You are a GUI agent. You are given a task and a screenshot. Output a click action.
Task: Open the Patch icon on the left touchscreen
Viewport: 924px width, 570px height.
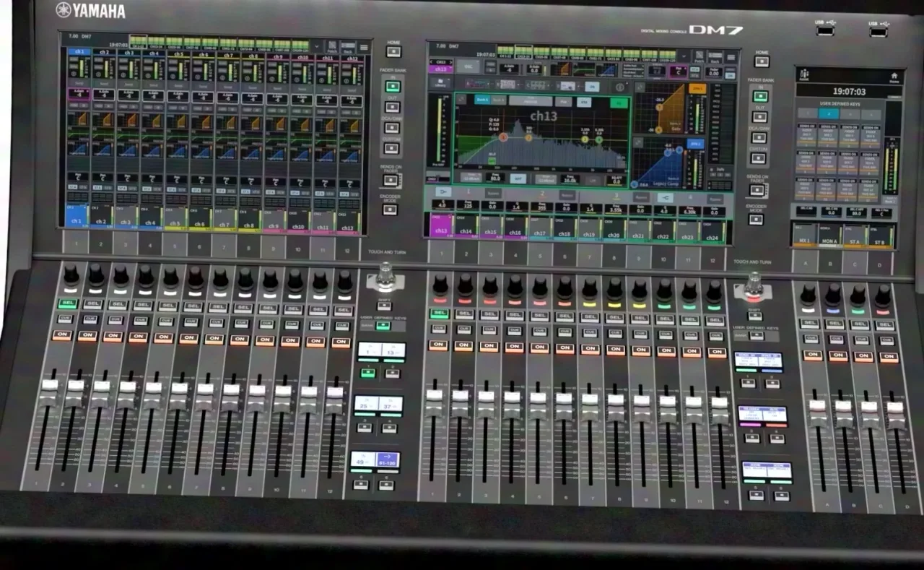tap(332, 48)
